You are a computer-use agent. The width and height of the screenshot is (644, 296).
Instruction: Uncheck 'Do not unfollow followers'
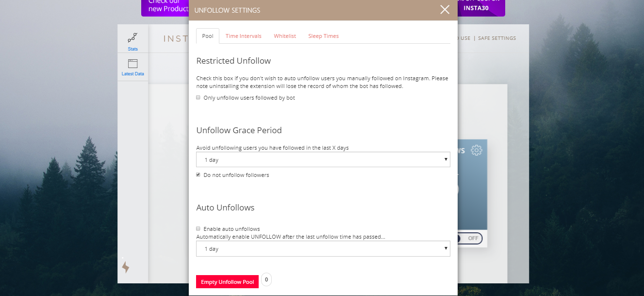(x=198, y=174)
